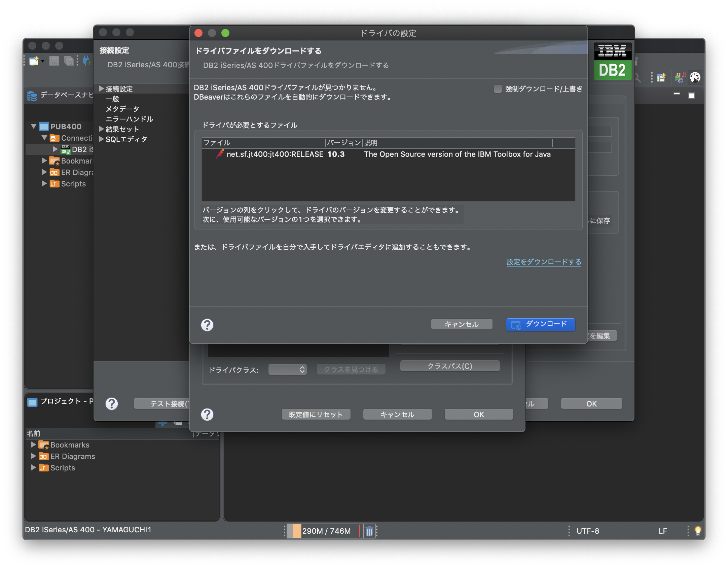Click the trash icon next to memory usage
The image size is (728, 568).
point(369,531)
